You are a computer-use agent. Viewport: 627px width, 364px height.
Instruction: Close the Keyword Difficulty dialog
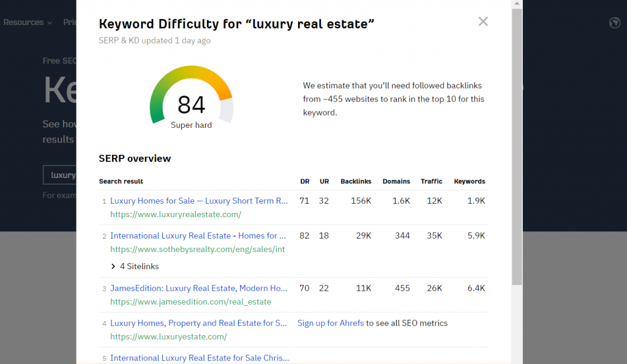click(x=483, y=21)
